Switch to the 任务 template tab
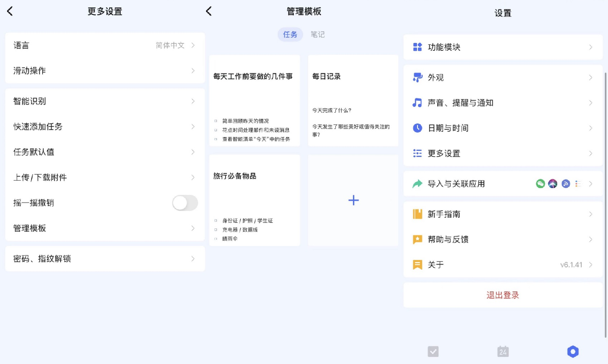 [290, 35]
